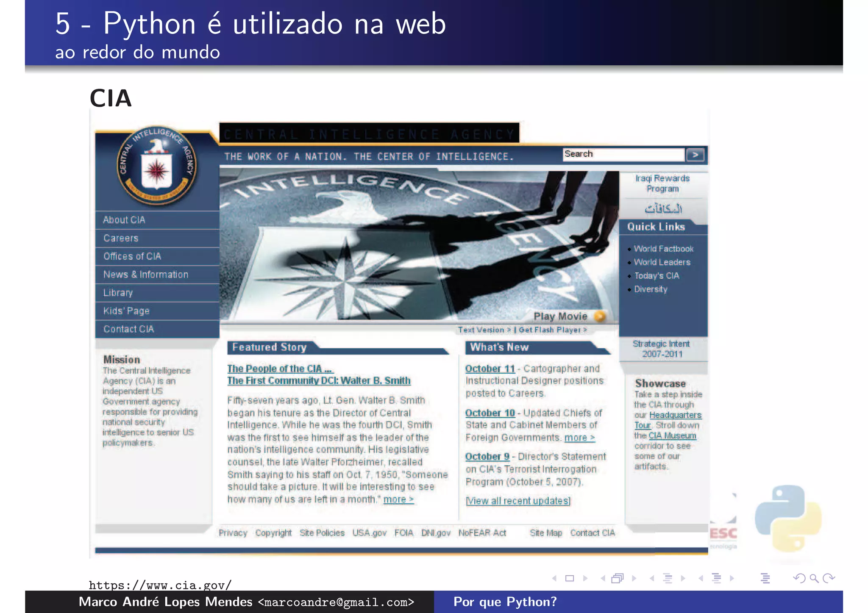Image resolution: width=868 pixels, height=613 pixels.
Task: Click the https://www.cia.gov/ URL text
Action: [x=160, y=585]
